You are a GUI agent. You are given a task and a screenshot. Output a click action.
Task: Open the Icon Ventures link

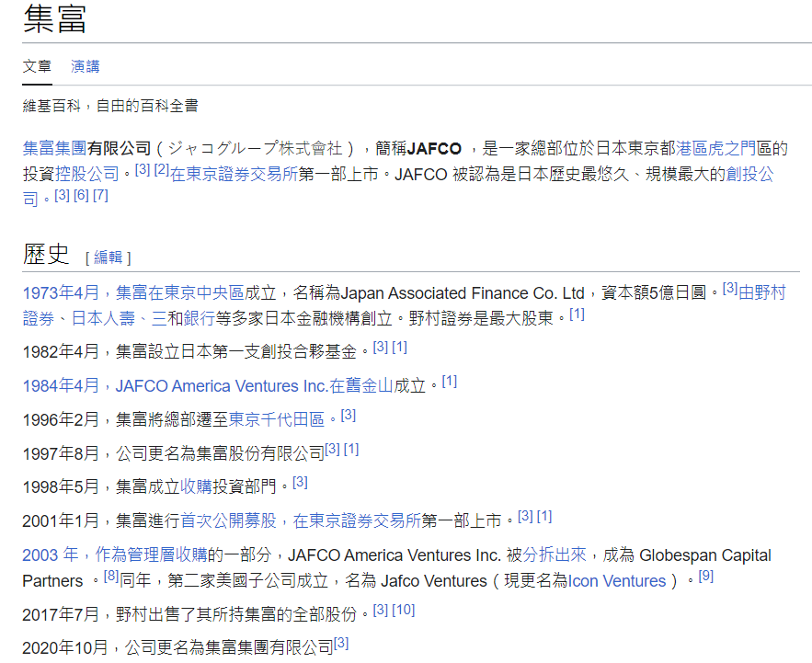tap(617, 581)
